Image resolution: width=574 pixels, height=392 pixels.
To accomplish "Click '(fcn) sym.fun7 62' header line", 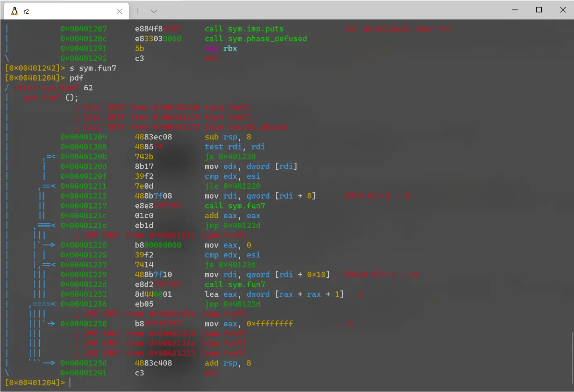I will tap(54, 88).
